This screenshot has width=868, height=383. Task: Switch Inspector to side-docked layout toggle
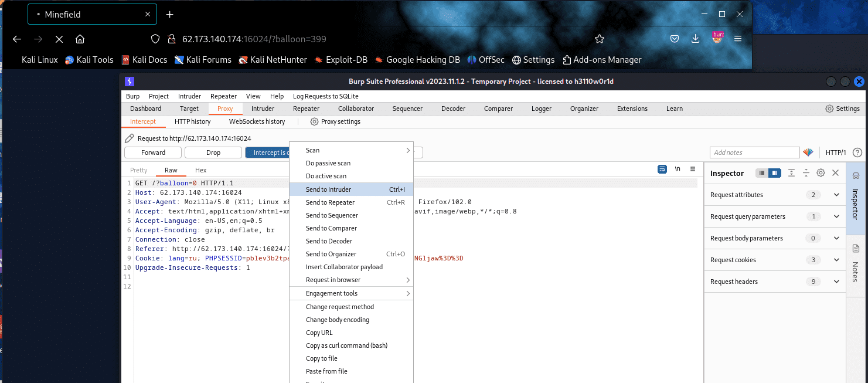(775, 173)
